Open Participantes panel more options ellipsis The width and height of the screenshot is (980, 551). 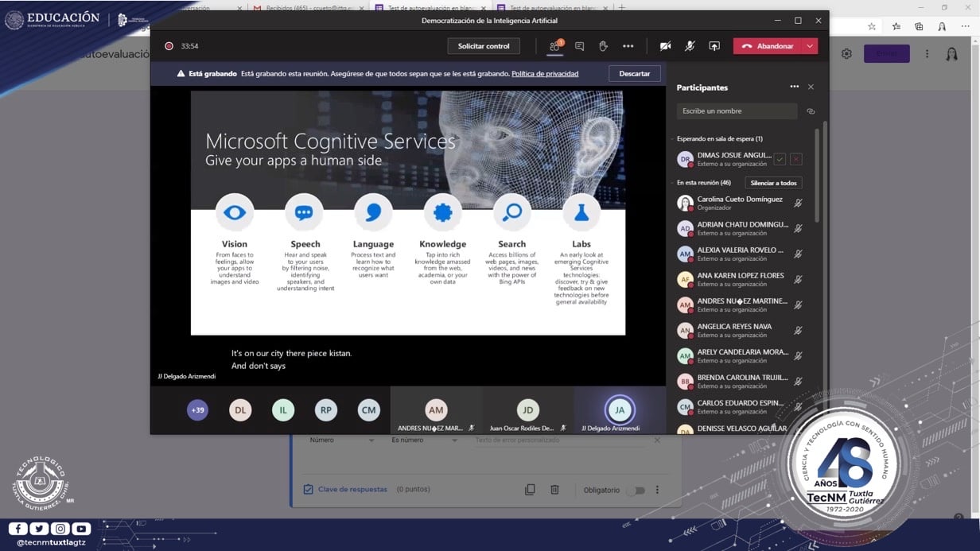(794, 87)
